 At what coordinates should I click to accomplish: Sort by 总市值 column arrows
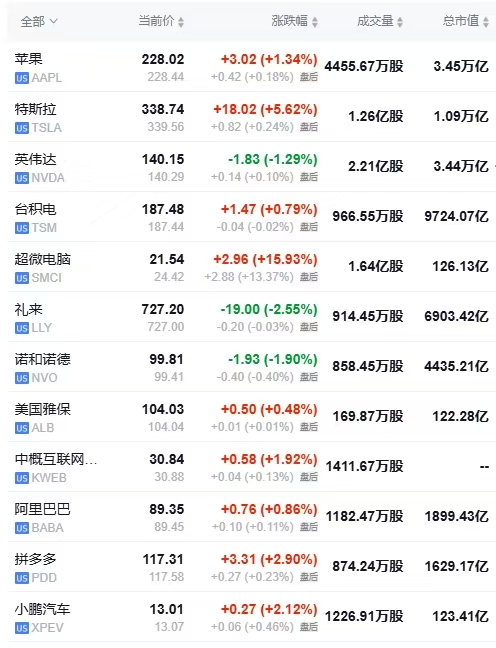tap(486, 22)
